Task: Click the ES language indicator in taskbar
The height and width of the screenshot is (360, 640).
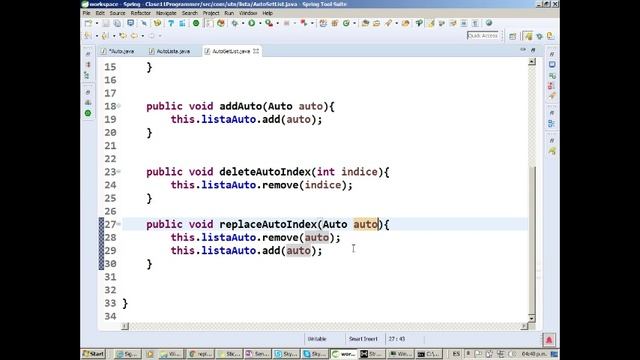Action: pyautogui.click(x=456, y=354)
